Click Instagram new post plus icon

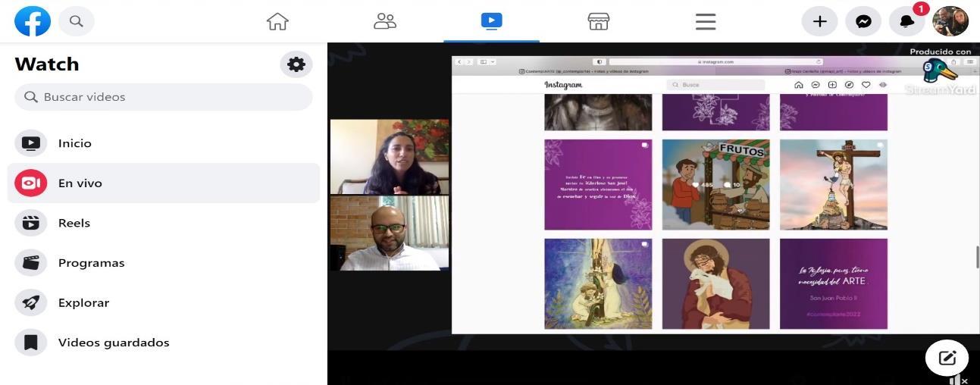832,85
